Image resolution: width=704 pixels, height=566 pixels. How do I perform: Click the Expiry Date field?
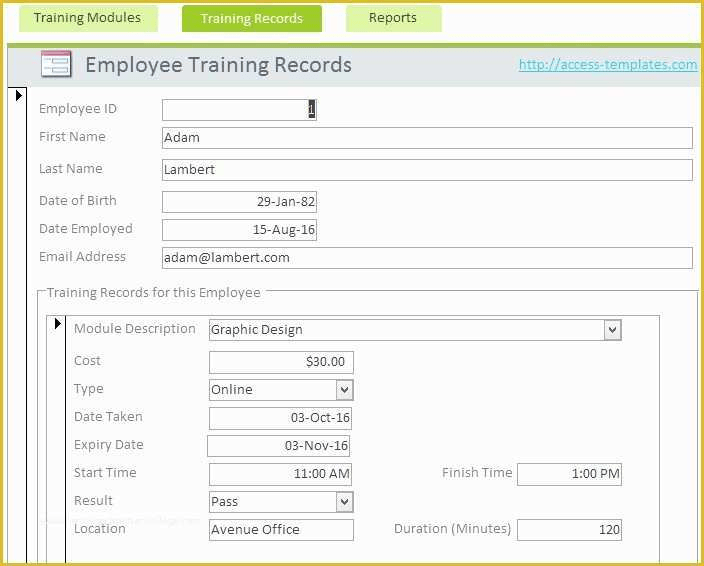pyautogui.click(x=278, y=446)
